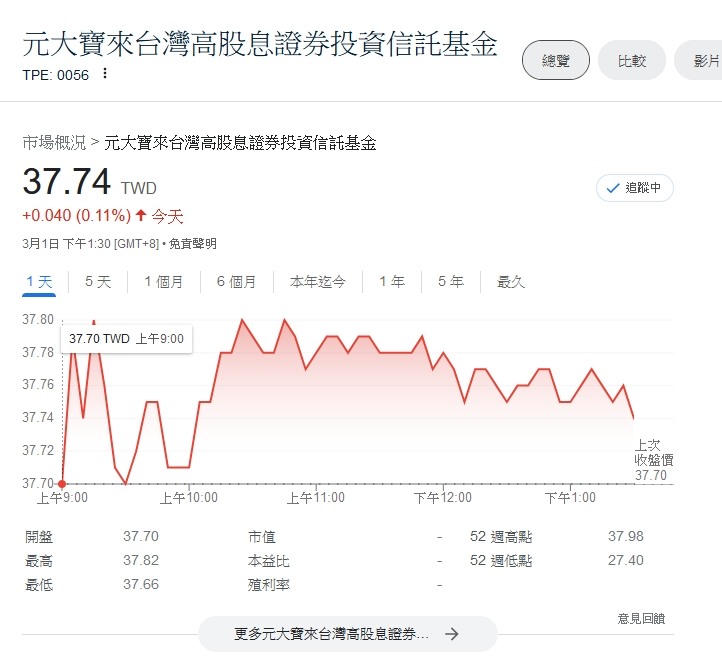Open the 意見回饋 feedback link
The height and width of the screenshot is (658, 722).
(x=641, y=618)
